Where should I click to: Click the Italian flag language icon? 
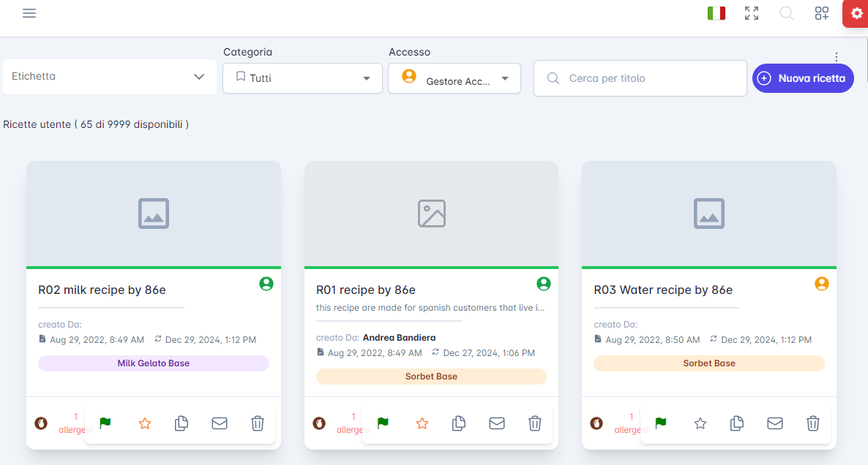(716, 13)
